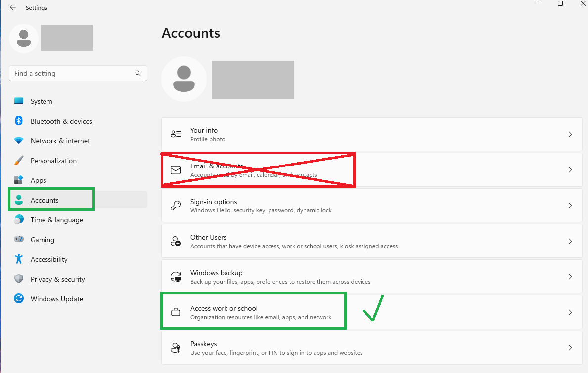
Task: Click the Personalization paintbrush icon
Action: (x=19, y=160)
